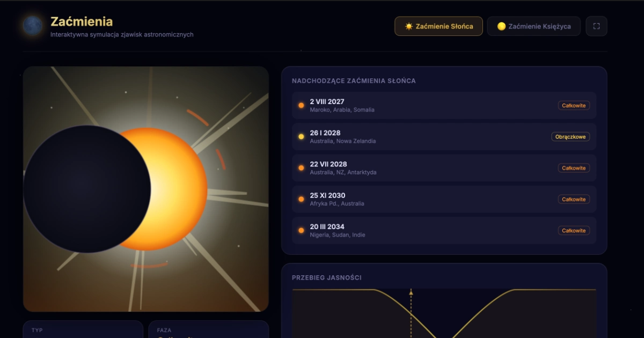Click the dark Moon disc in the simulation
Image resolution: width=644 pixels, height=338 pixels.
pos(86,189)
